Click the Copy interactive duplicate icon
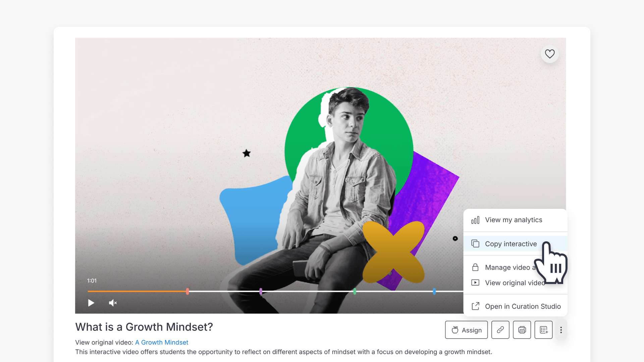This screenshot has width=644, height=362. tap(475, 244)
